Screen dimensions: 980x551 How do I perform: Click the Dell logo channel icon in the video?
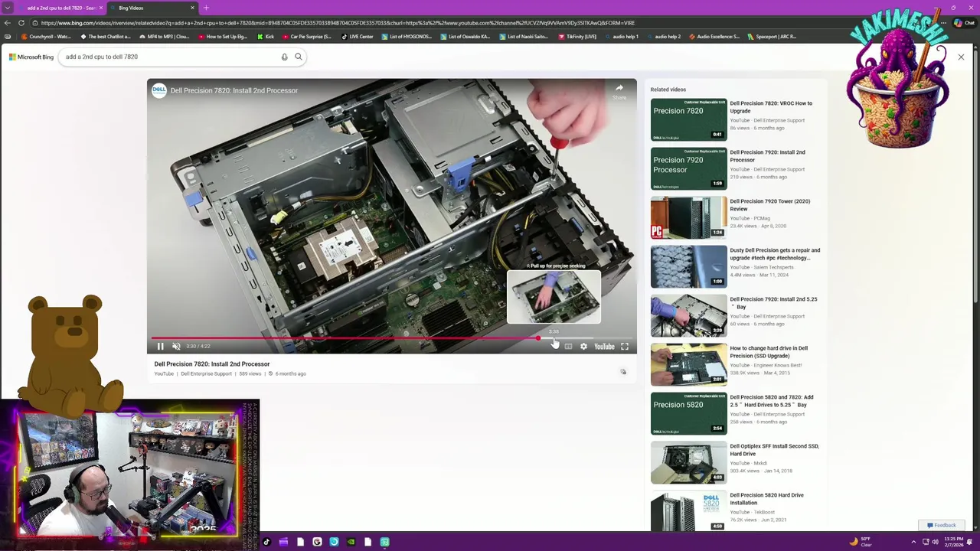pyautogui.click(x=159, y=90)
